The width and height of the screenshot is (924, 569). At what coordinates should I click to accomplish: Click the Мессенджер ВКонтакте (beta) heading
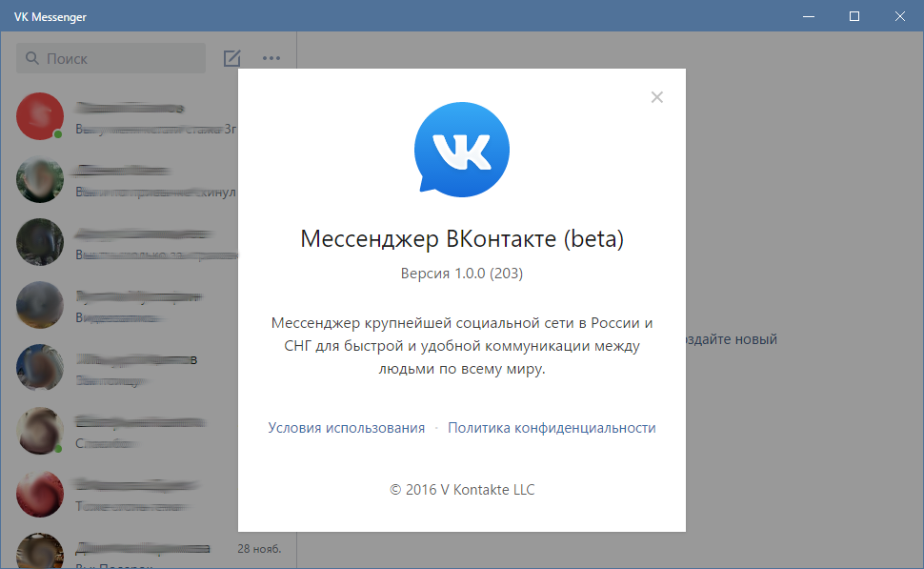462,239
